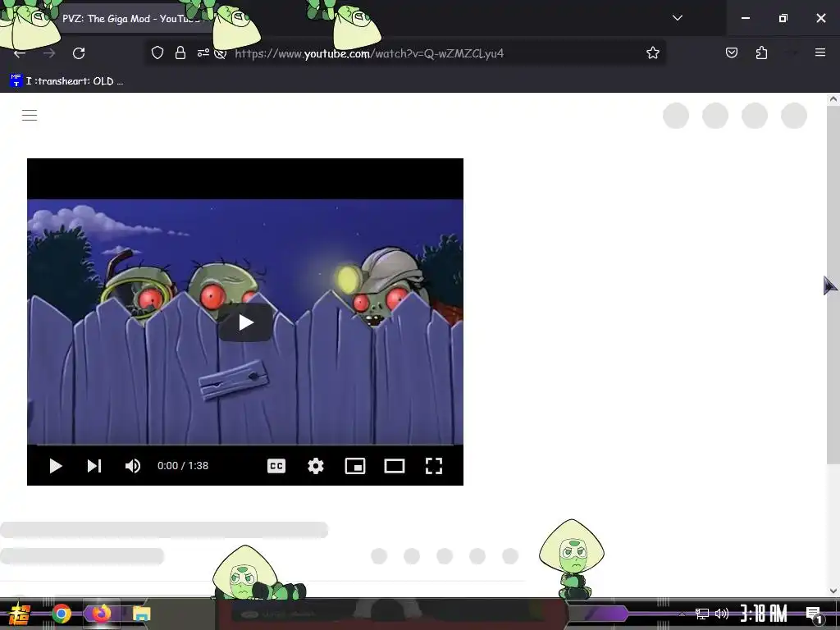The width and height of the screenshot is (840, 630).
Task: Go forward one page
Action: coord(49,53)
